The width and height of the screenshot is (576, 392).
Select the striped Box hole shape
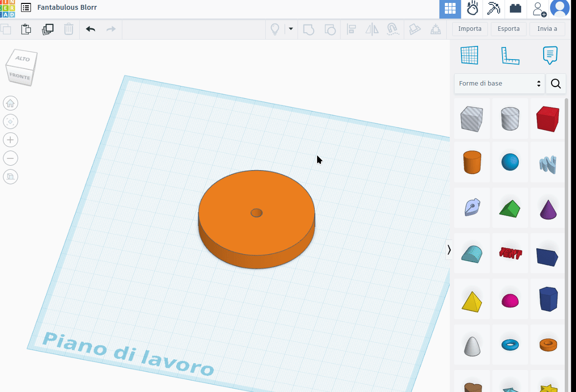[472, 119]
